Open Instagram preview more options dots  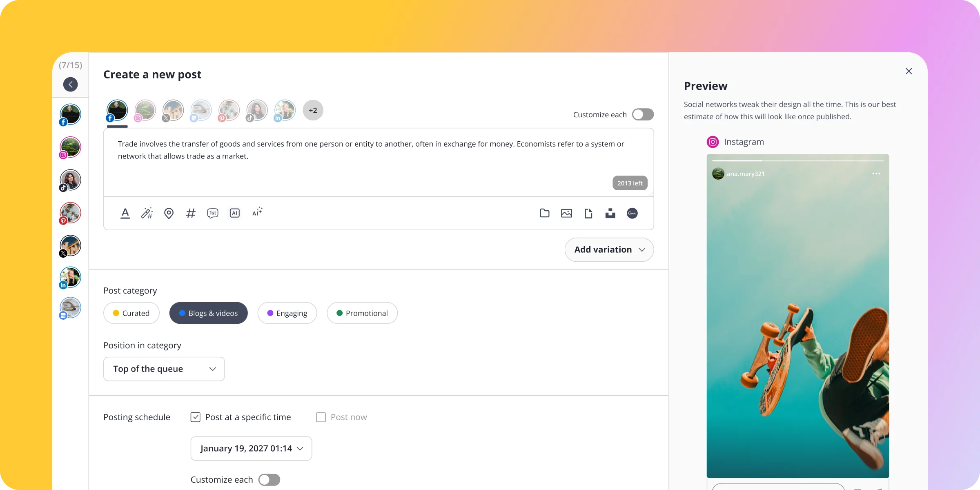[876, 174]
